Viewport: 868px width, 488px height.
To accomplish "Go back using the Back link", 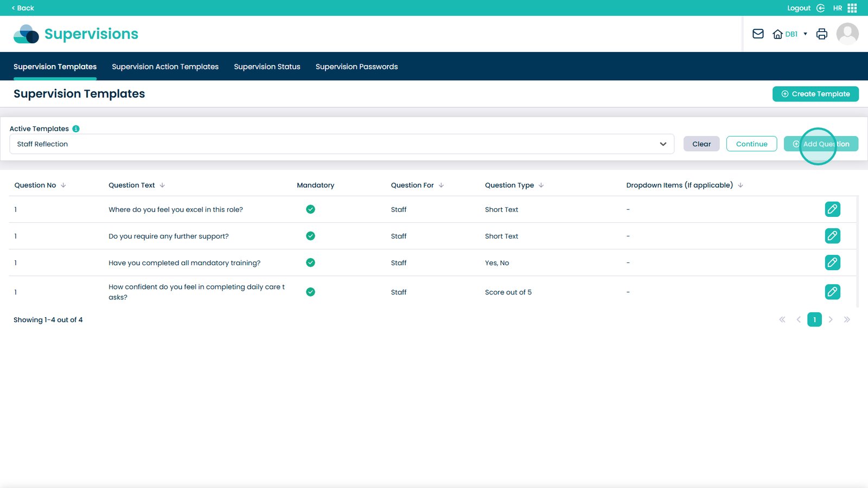I will pos(23,8).
